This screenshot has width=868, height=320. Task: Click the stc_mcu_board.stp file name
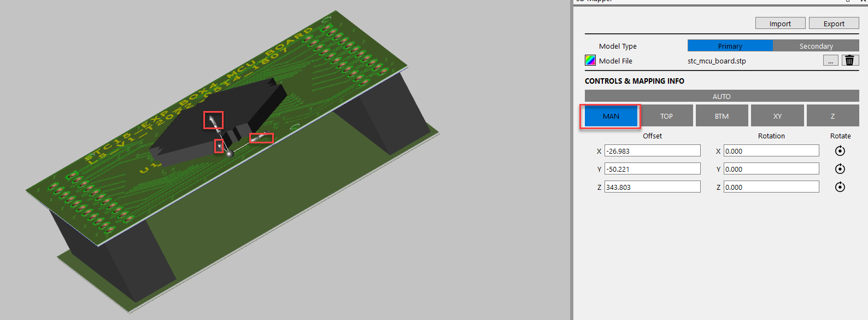[717, 61]
